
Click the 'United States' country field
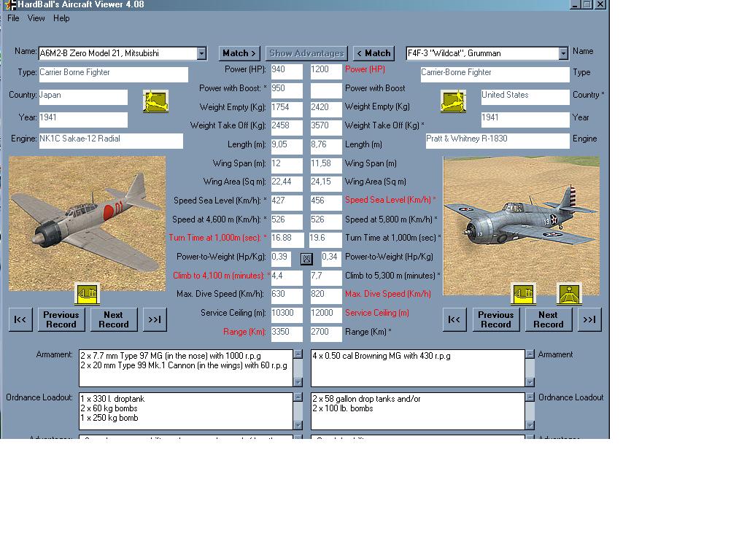(x=525, y=97)
